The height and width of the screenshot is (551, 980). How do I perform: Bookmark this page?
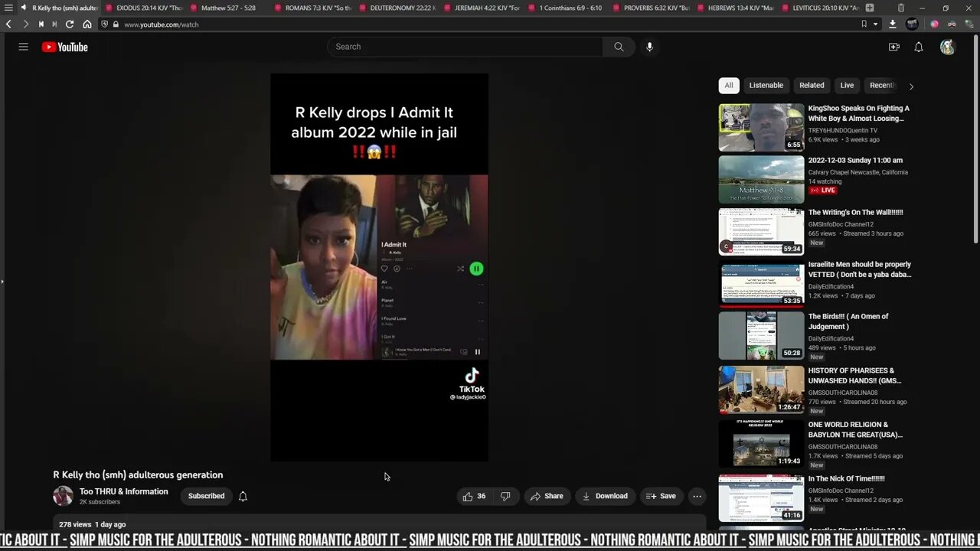[864, 24]
